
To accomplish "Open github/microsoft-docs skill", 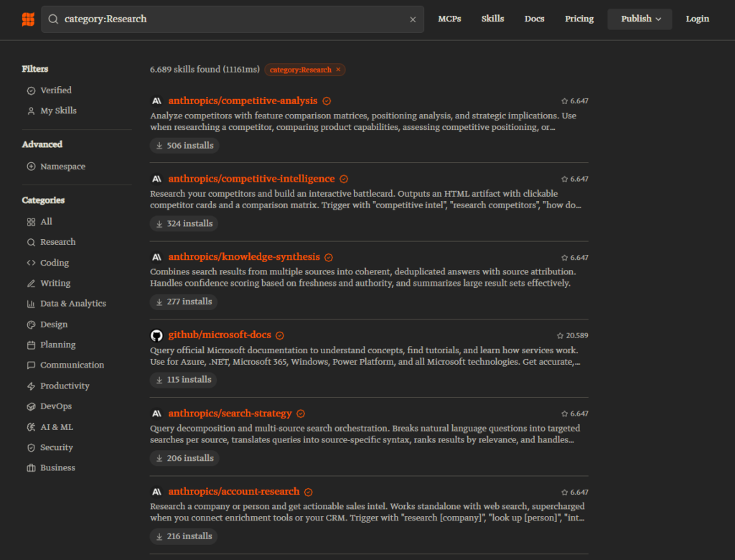I will tap(220, 335).
